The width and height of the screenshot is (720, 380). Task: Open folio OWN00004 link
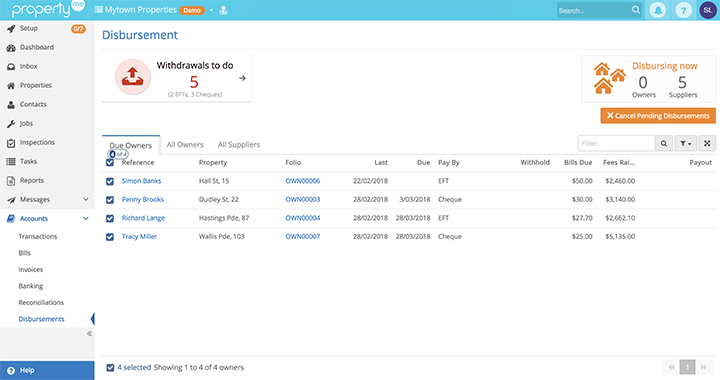[303, 218]
